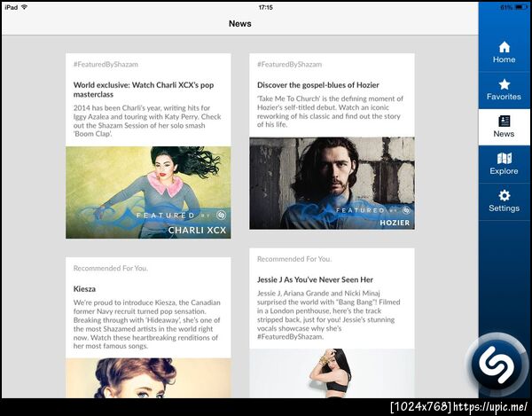
Task: Open the Charli XCX featured photo
Action: tap(148, 192)
